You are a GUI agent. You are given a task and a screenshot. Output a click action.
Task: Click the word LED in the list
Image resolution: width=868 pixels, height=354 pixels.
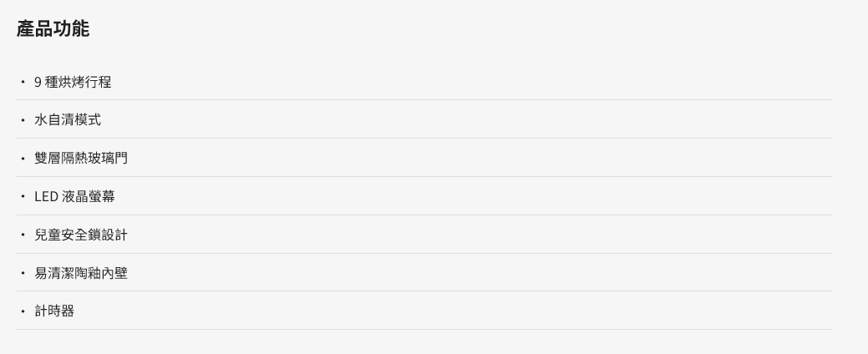click(47, 196)
